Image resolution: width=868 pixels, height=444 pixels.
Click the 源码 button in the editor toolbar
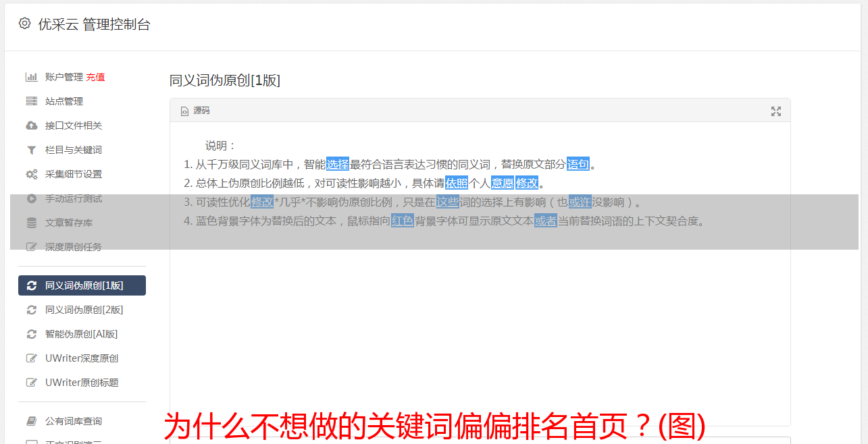point(195,111)
